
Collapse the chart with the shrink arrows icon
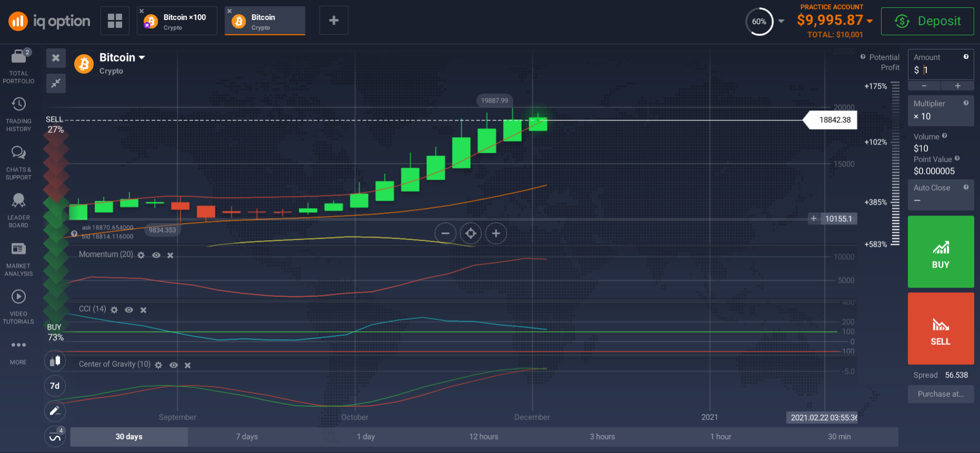(x=56, y=83)
